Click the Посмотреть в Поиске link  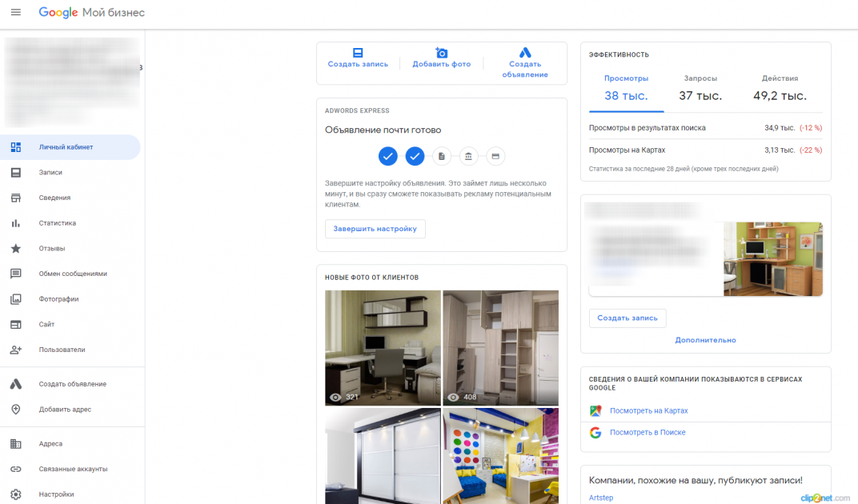pyautogui.click(x=648, y=433)
